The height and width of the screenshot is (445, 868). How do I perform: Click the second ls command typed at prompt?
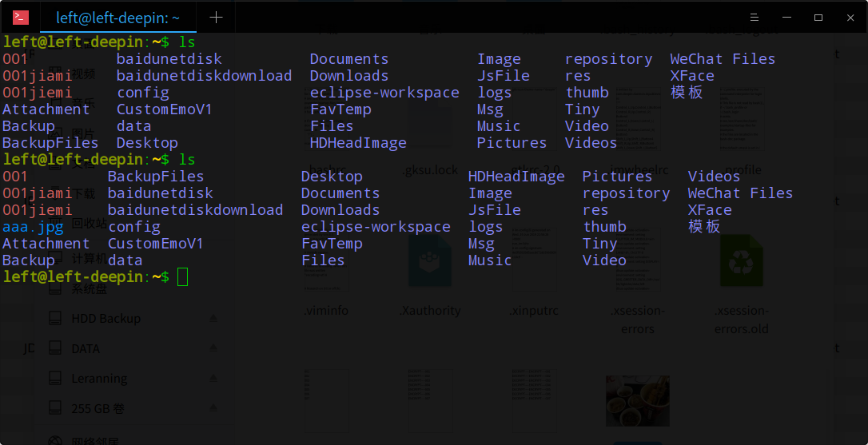click(187, 160)
